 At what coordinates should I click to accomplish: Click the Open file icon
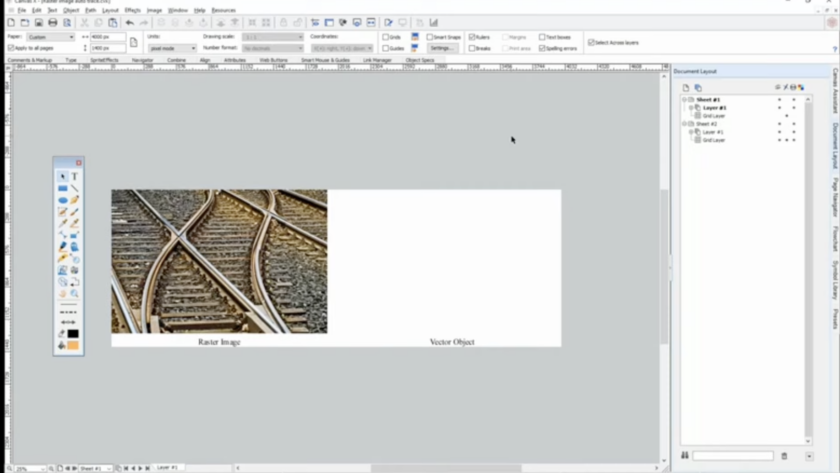pyautogui.click(x=25, y=22)
